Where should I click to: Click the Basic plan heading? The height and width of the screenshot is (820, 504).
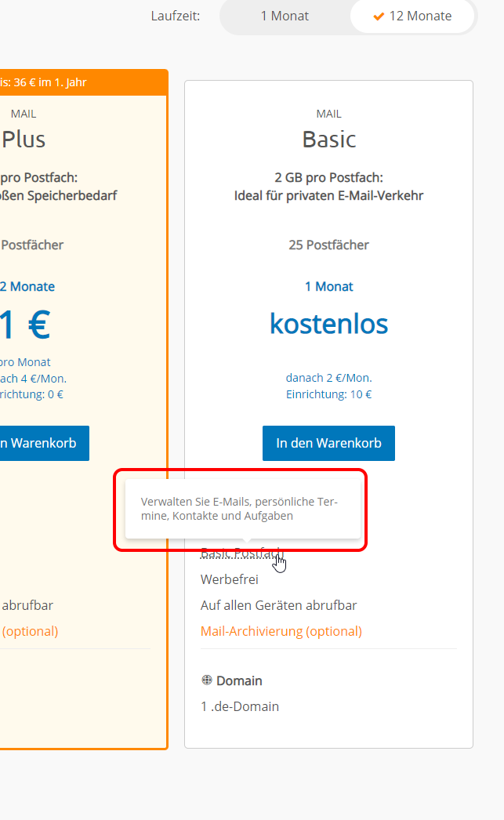click(x=329, y=140)
